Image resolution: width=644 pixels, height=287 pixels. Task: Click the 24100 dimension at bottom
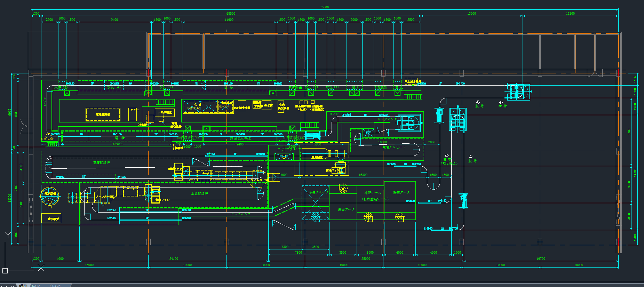[174, 258]
